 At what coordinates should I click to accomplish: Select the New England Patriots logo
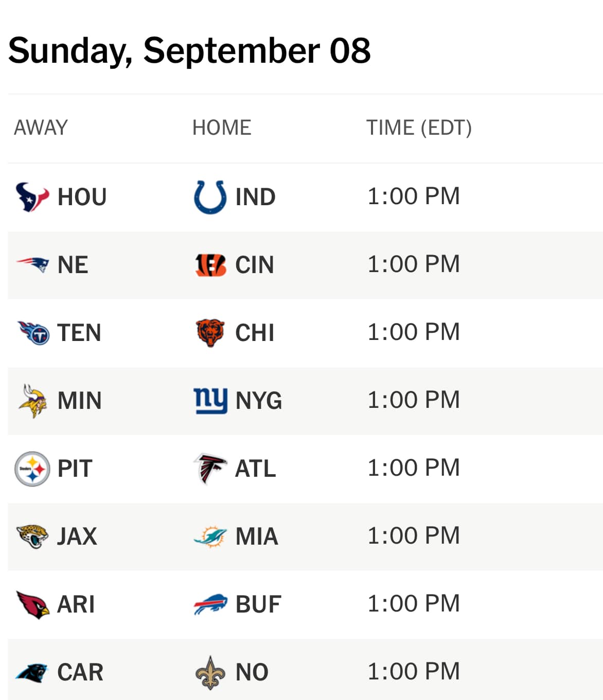point(32,265)
